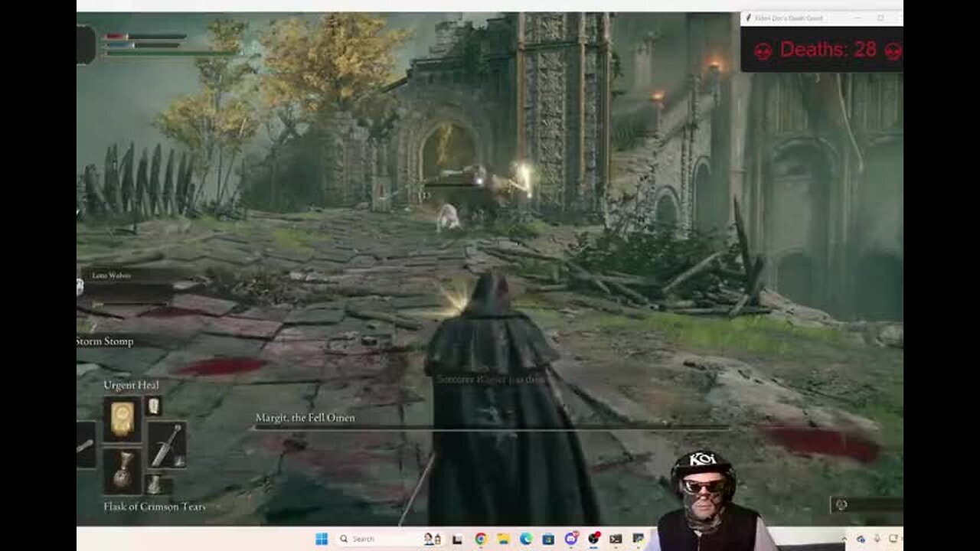The image size is (980, 551).
Task: Click the right skull icon in the death counter
Action: pyautogui.click(x=893, y=51)
